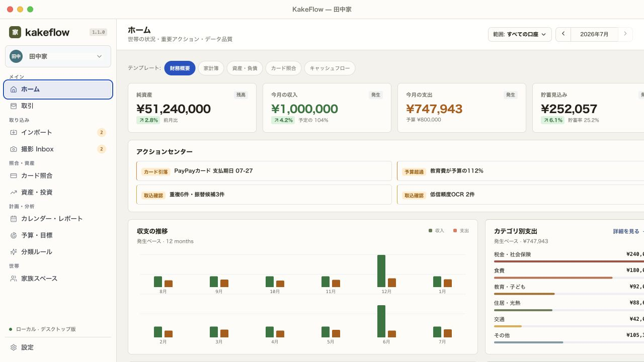Click the 残高 tag on 純資産 card

[x=241, y=95]
